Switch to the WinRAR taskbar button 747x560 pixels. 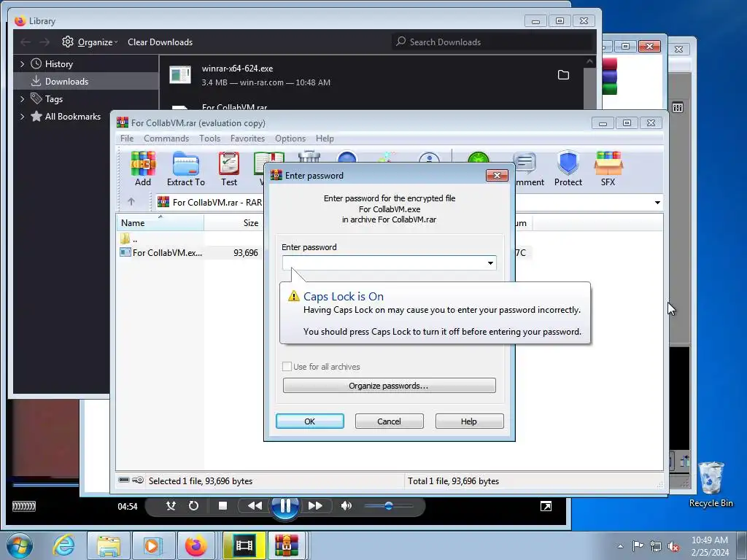[x=286, y=545]
